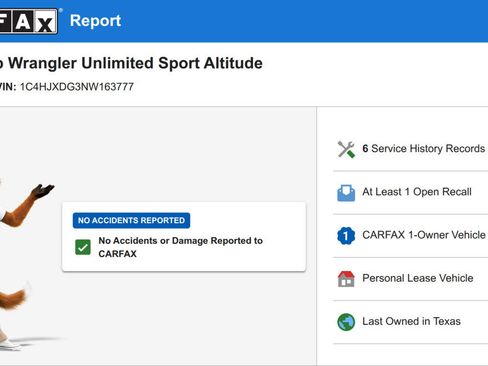Click No Accidents or Damage Reported text
The image size is (488, 366).
pos(180,247)
